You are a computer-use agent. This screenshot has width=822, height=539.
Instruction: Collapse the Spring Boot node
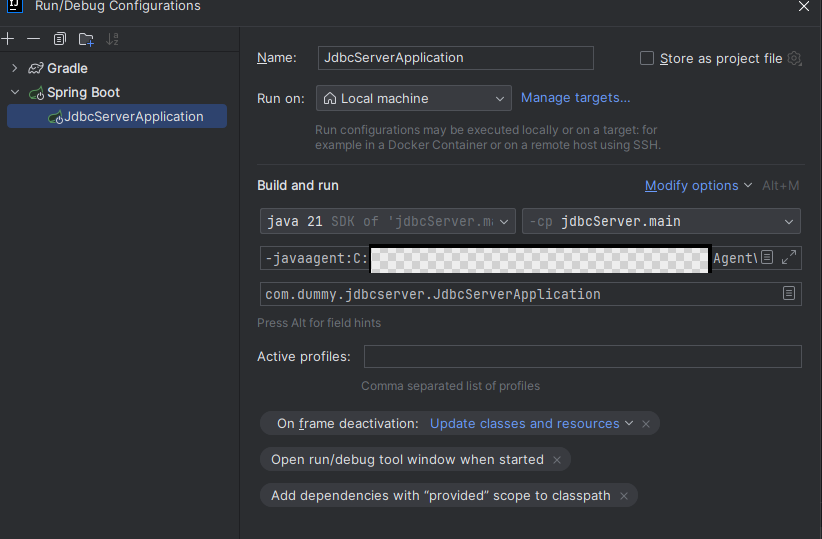point(15,92)
